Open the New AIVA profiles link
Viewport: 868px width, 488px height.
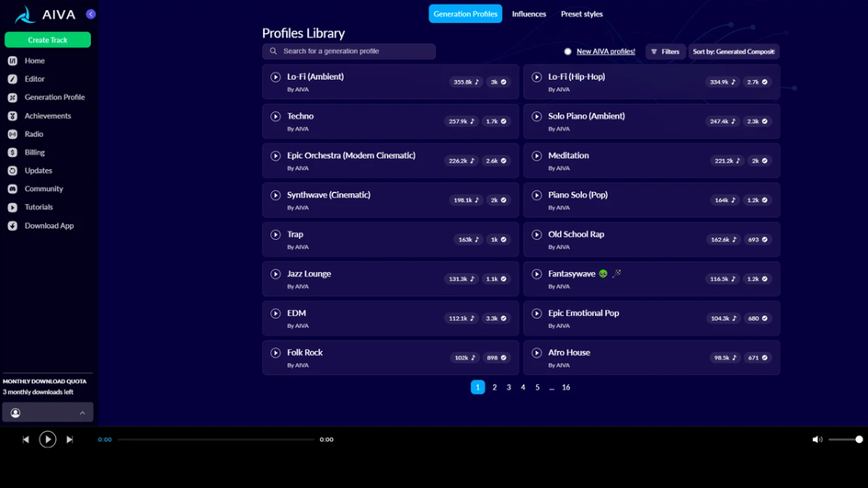pos(606,51)
